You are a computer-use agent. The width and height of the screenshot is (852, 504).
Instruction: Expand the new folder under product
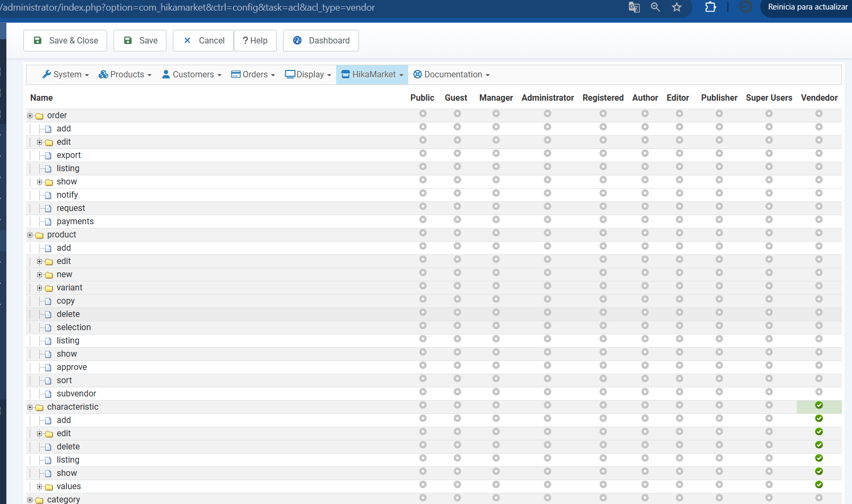pyautogui.click(x=40, y=275)
